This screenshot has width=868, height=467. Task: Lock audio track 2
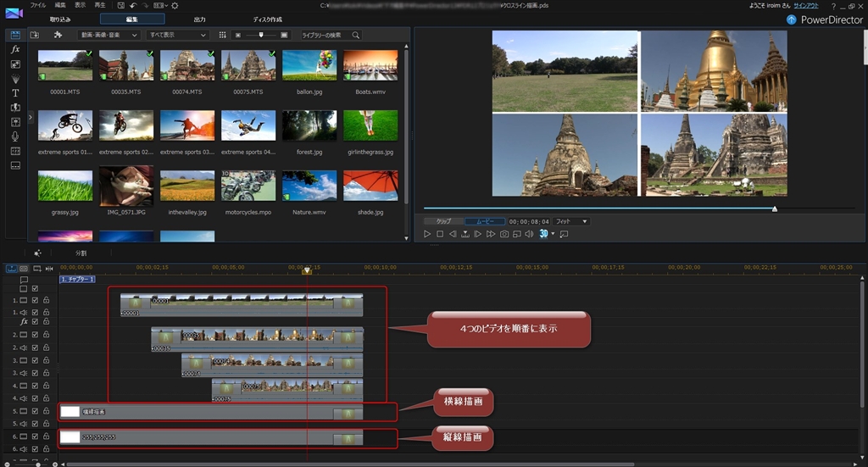coord(47,347)
